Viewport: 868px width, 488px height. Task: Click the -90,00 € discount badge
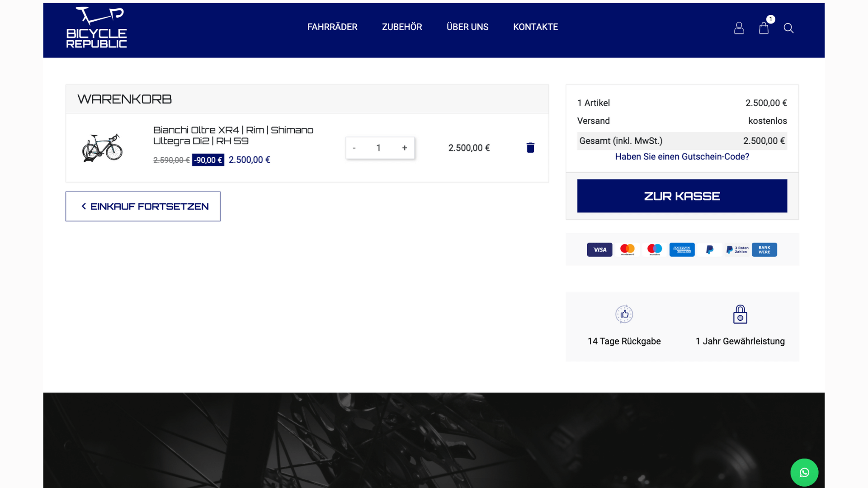(208, 160)
